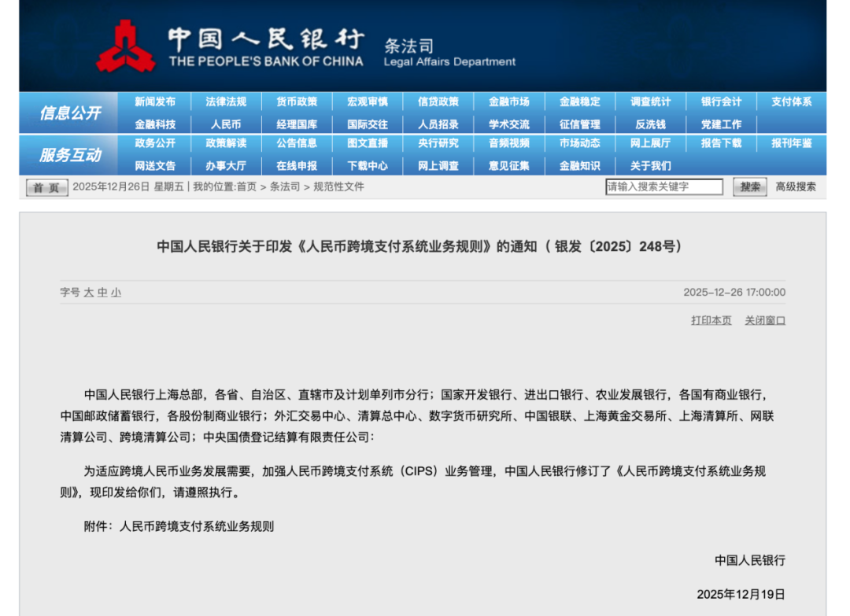Viewport: 850px width, 616px height.
Task: Select 金融科技 nav item
Action: [x=155, y=124]
